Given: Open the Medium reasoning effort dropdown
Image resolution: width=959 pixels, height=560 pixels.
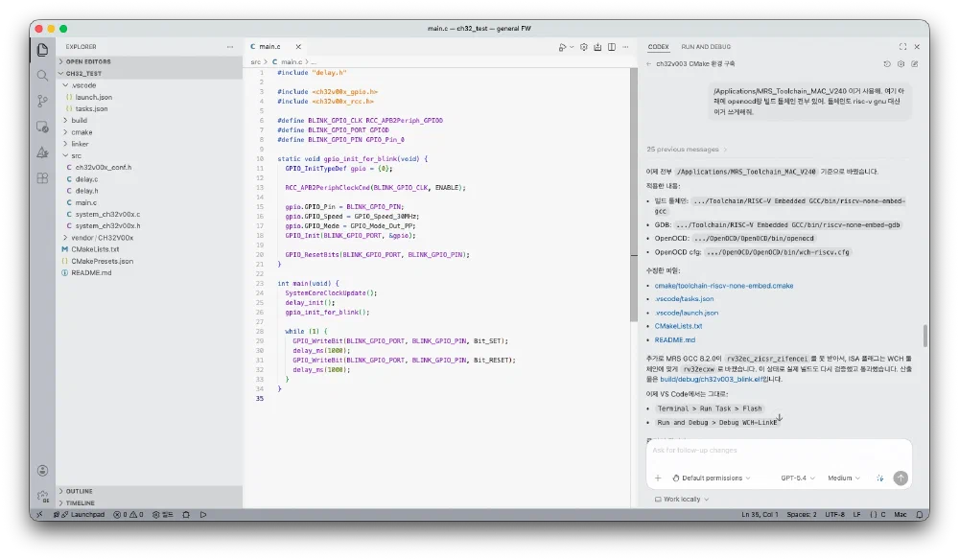Looking at the screenshot, I should pyautogui.click(x=843, y=478).
